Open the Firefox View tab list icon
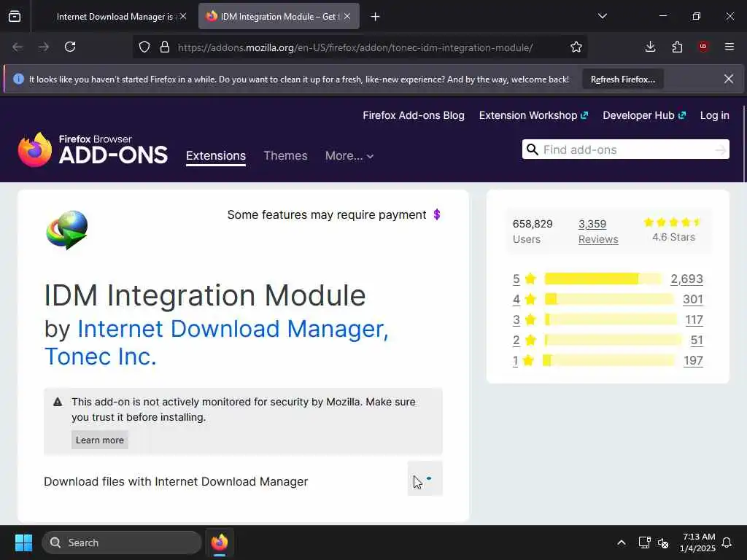This screenshot has height=560, width=747. coord(15,16)
